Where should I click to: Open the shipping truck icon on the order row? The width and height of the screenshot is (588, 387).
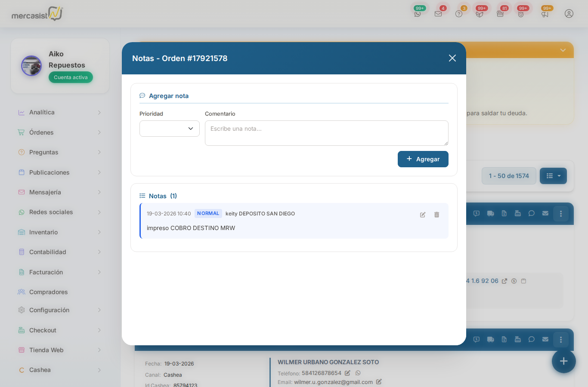click(x=490, y=213)
